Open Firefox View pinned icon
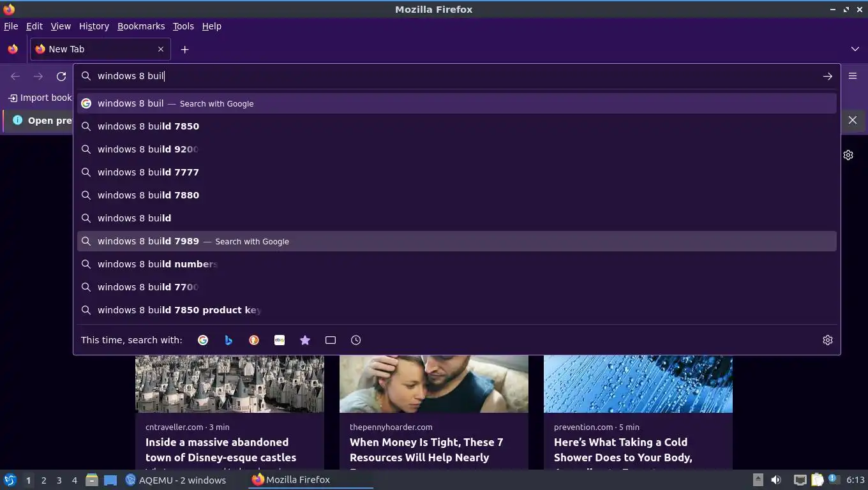The width and height of the screenshot is (868, 490). (13, 49)
